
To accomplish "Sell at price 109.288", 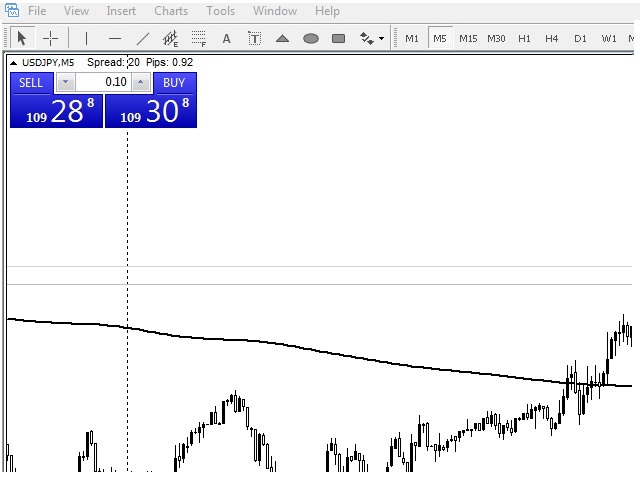I will [56, 111].
